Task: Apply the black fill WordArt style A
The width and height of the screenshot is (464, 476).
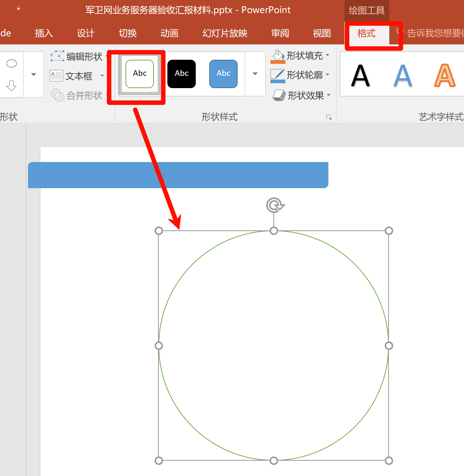Action: [x=361, y=76]
